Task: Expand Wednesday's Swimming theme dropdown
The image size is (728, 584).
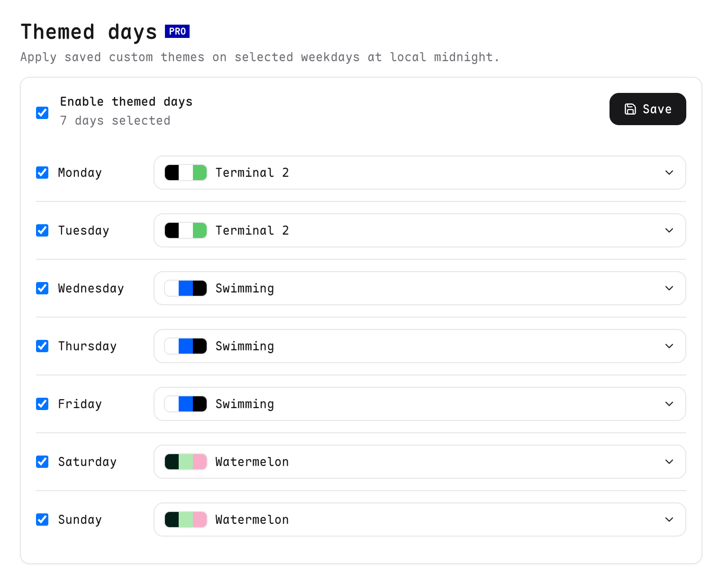Action: click(x=420, y=288)
